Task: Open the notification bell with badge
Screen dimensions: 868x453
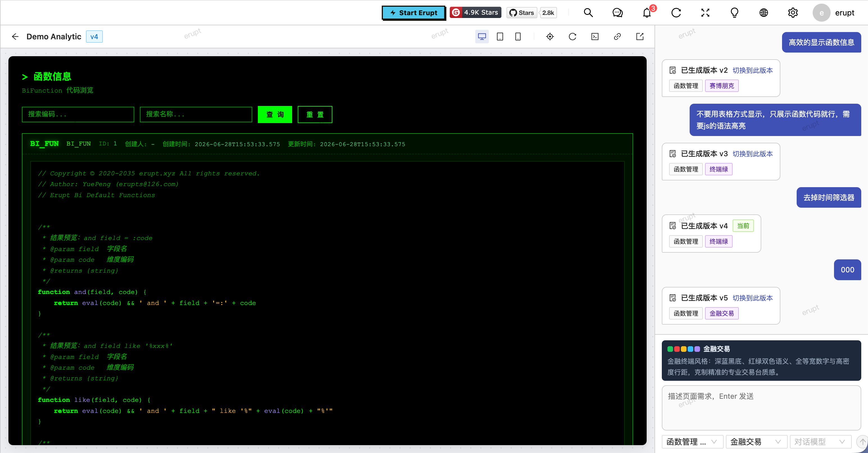Action: 647,13
